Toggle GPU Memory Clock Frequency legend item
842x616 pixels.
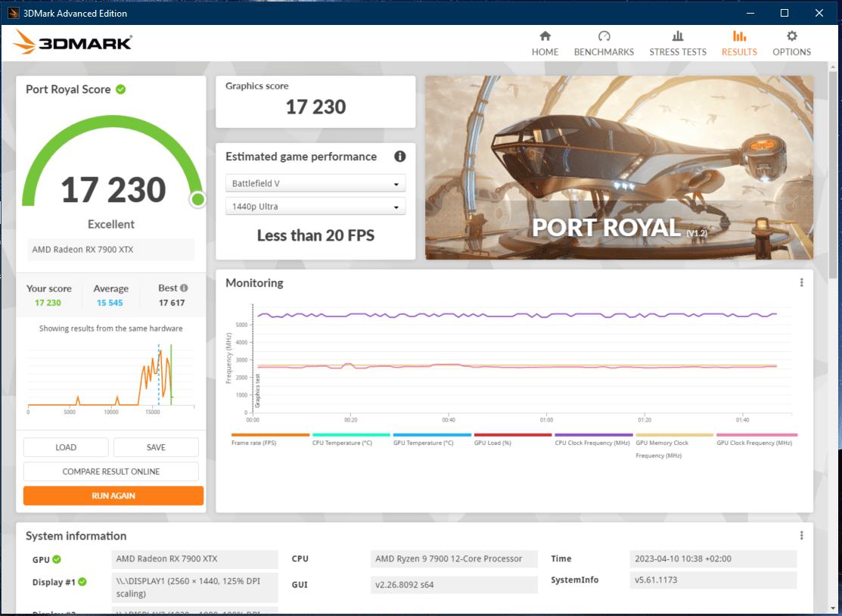pyautogui.click(x=675, y=446)
